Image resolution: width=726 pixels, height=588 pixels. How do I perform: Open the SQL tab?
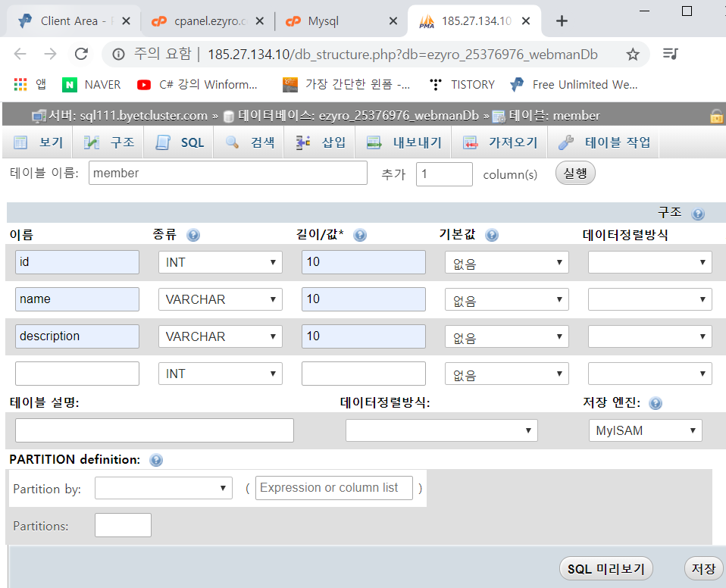(x=179, y=142)
